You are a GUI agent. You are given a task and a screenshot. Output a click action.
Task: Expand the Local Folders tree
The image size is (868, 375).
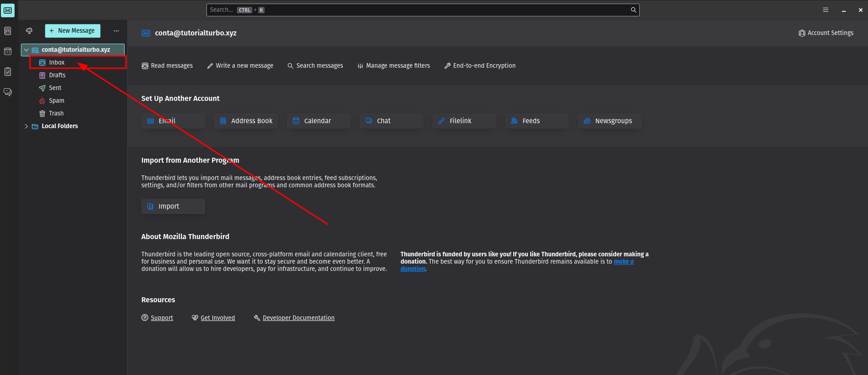[x=26, y=126]
